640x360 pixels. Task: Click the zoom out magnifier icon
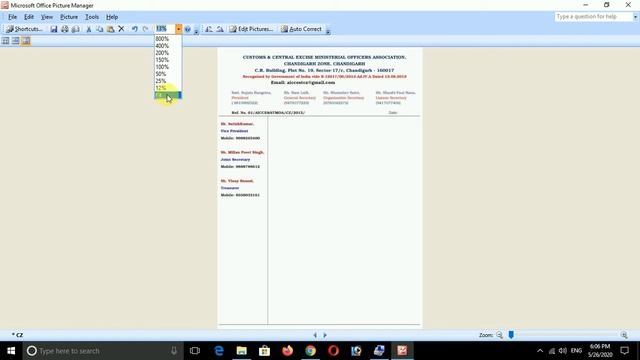click(500, 335)
